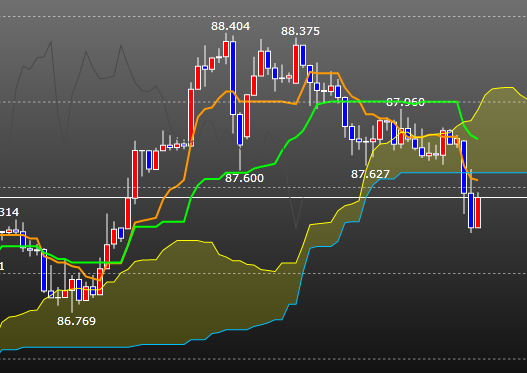Select the partial 314 label at left edge
This screenshot has width=527, height=373.
pos(9,212)
